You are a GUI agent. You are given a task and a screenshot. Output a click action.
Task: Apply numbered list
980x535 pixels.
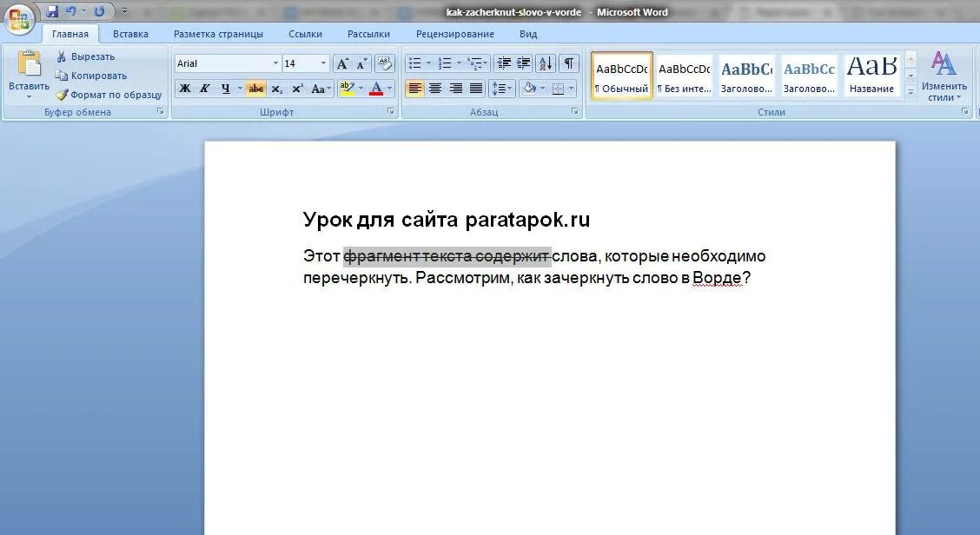(445, 63)
